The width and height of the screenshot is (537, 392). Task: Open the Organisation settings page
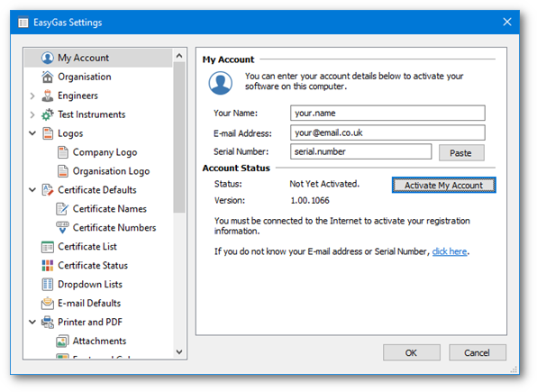85,77
